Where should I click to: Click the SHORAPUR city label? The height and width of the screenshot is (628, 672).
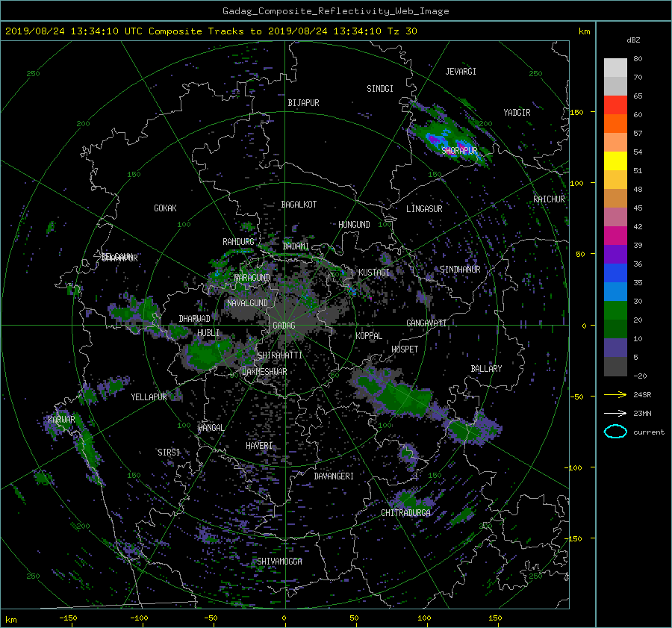(459, 150)
